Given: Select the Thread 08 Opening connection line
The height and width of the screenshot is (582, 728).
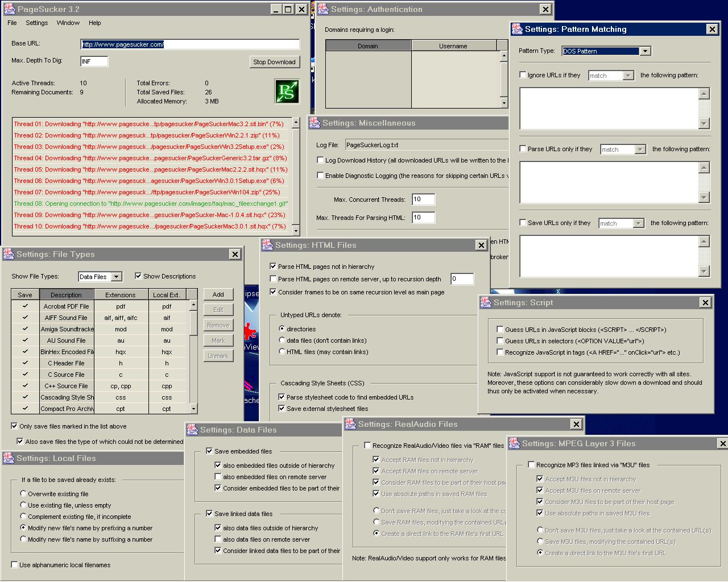Looking at the screenshot, I should coord(151,203).
